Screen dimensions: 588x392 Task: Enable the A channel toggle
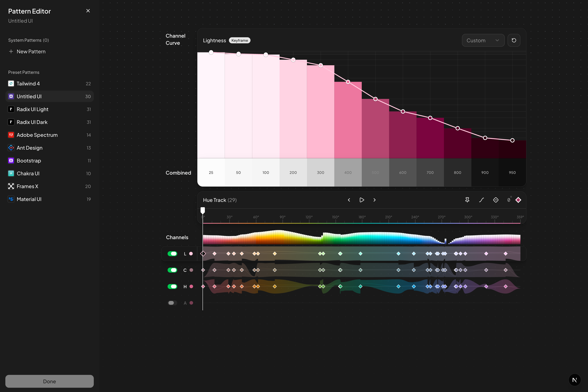[x=172, y=303]
